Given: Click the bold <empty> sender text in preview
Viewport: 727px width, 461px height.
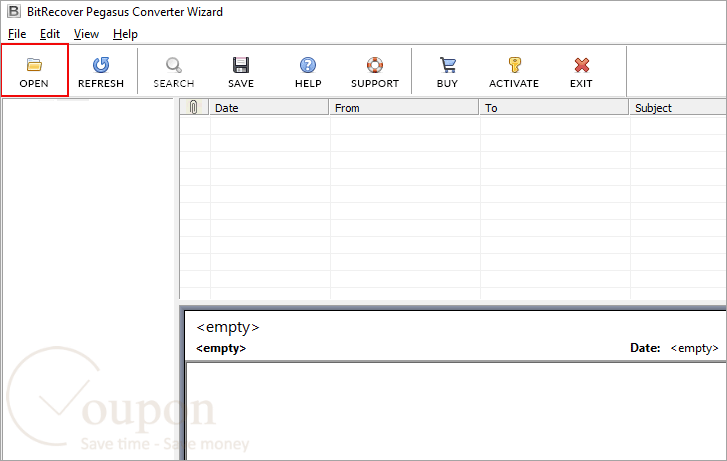Looking at the screenshot, I should pos(221,348).
